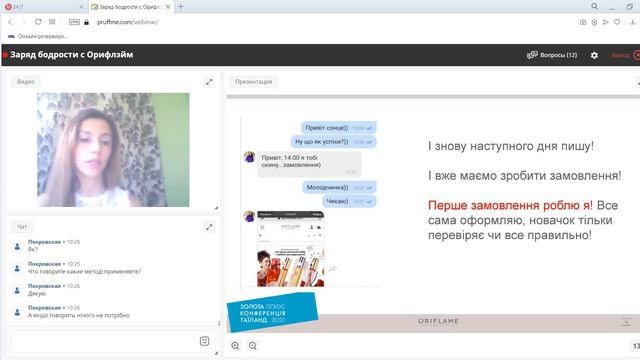Open the browser downloads icon
This screenshot has width=640, height=360.
[633, 22]
